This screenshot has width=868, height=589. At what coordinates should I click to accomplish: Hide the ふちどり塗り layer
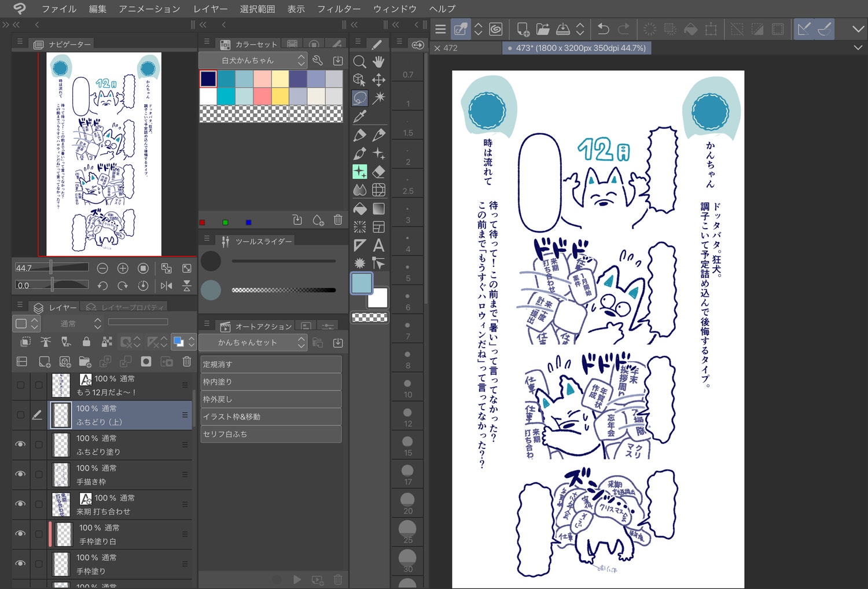[x=20, y=444]
